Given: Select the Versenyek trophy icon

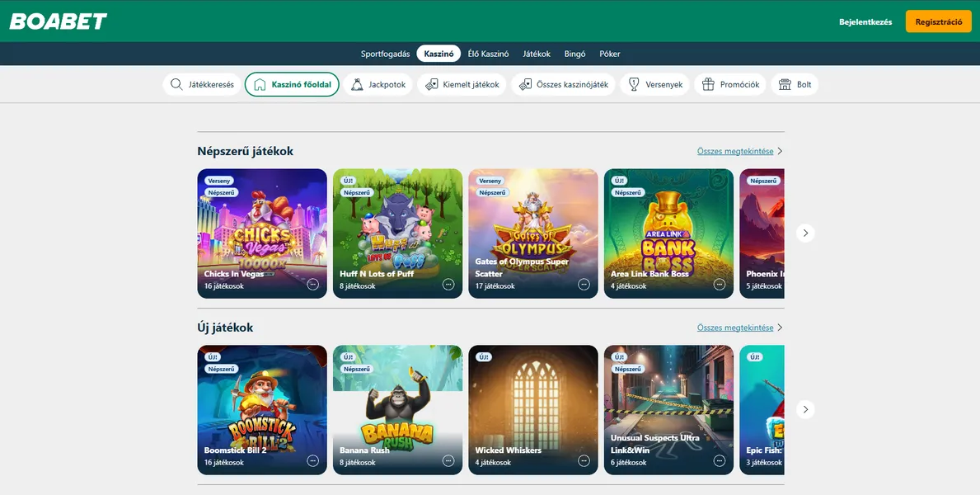Looking at the screenshot, I should 632,83.
